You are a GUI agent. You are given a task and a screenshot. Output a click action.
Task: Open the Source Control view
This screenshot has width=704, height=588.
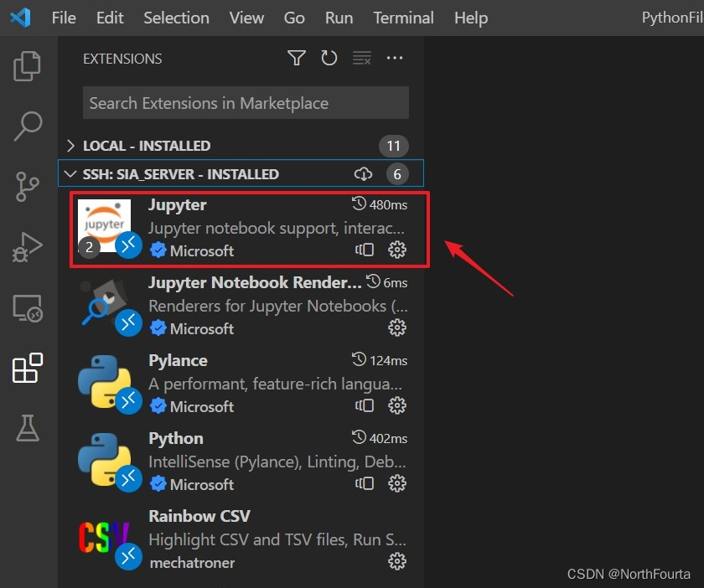pos(28,186)
